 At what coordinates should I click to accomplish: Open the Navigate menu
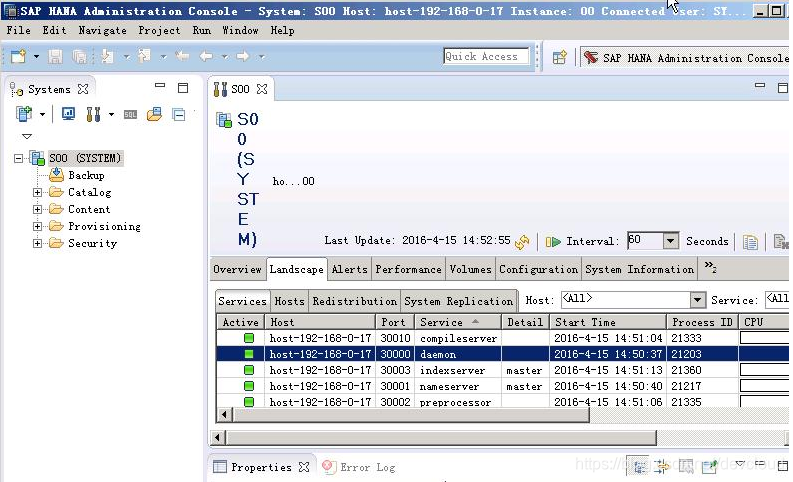click(103, 30)
